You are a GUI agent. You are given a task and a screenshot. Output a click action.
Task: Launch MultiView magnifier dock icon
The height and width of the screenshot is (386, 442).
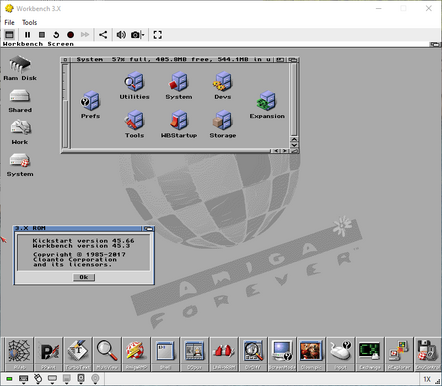point(107,354)
